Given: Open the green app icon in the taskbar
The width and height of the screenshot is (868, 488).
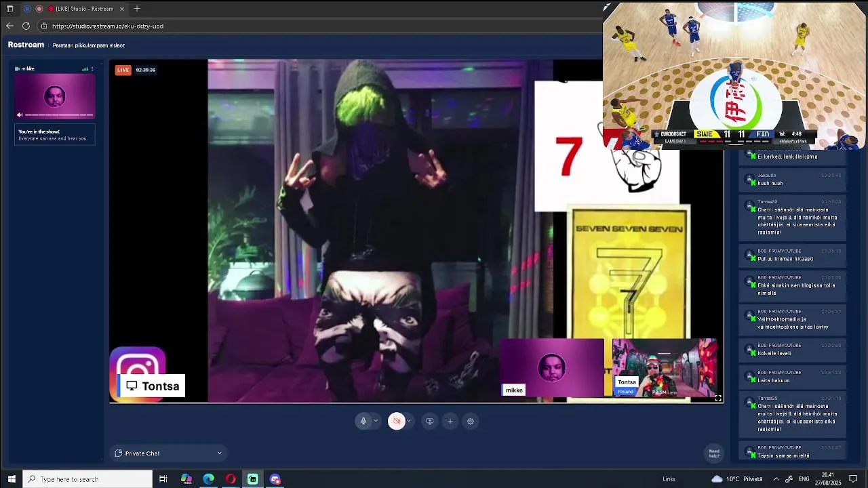Looking at the screenshot, I should click(x=253, y=479).
